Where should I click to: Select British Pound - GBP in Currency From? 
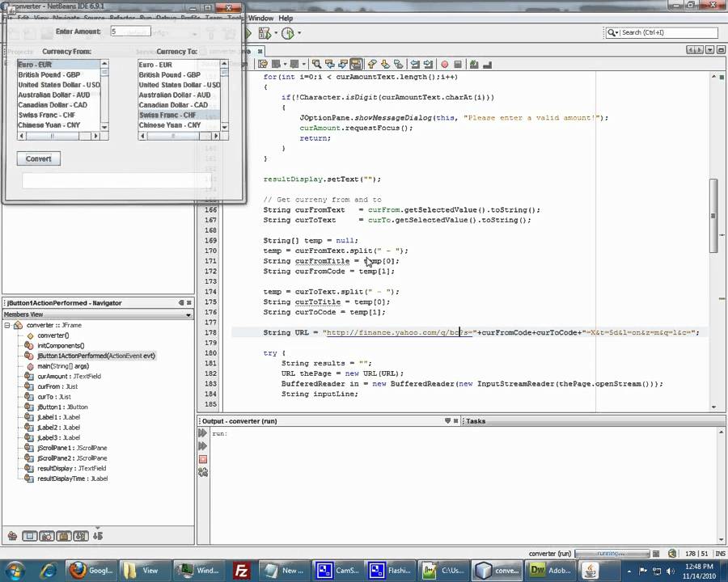(x=58, y=74)
